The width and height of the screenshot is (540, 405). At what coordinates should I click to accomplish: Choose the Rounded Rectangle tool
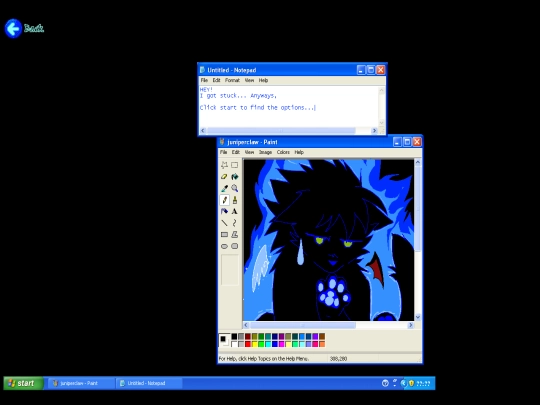tap(235, 246)
